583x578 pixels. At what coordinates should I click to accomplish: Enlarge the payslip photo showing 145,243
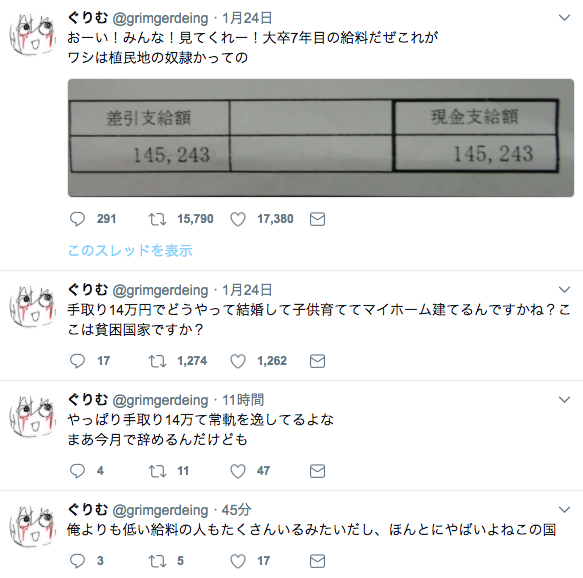321,138
